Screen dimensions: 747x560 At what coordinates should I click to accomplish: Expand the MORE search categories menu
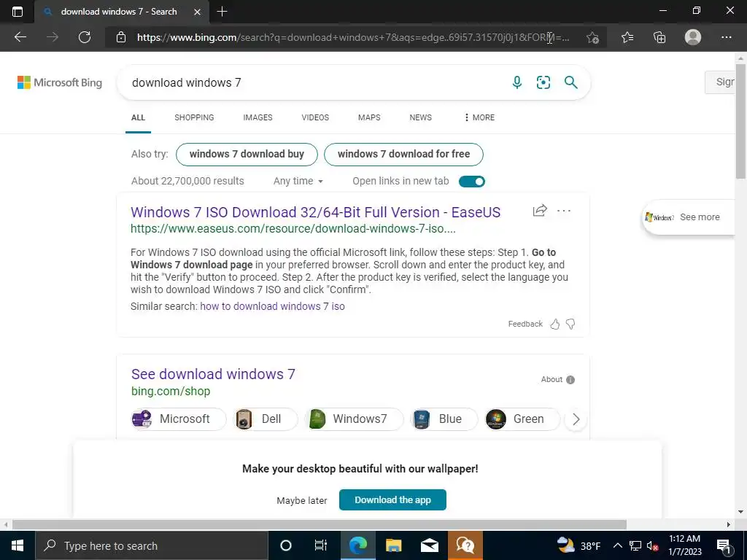[x=479, y=117]
